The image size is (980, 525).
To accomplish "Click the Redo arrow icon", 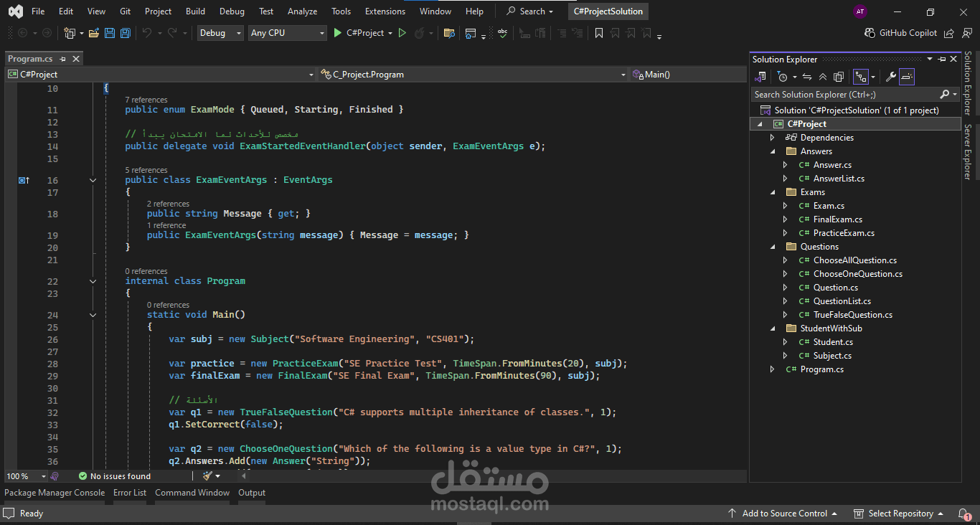I will [x=172, y=33].
